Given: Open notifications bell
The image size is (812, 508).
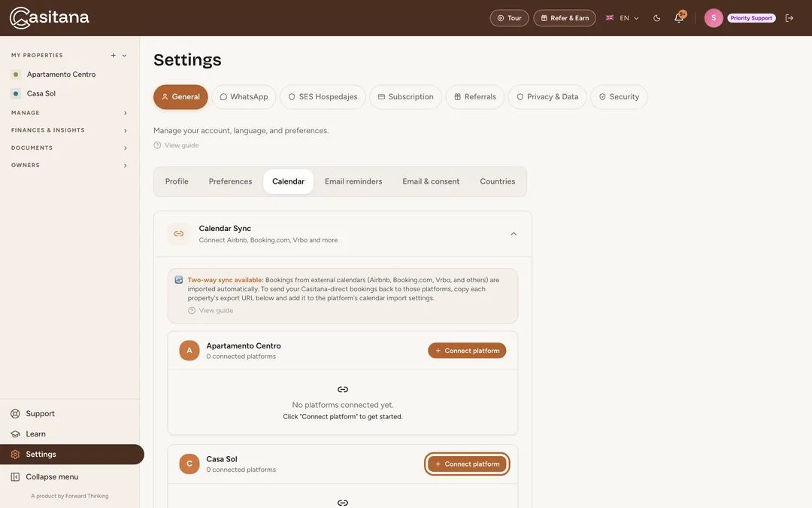Looking at the screenshot, I should click(679, 18).
